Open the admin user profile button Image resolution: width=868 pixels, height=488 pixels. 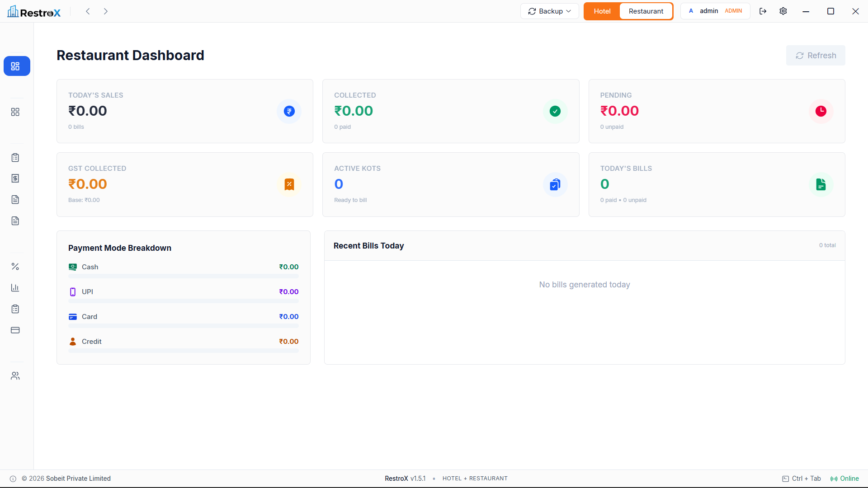pos(715,11)
